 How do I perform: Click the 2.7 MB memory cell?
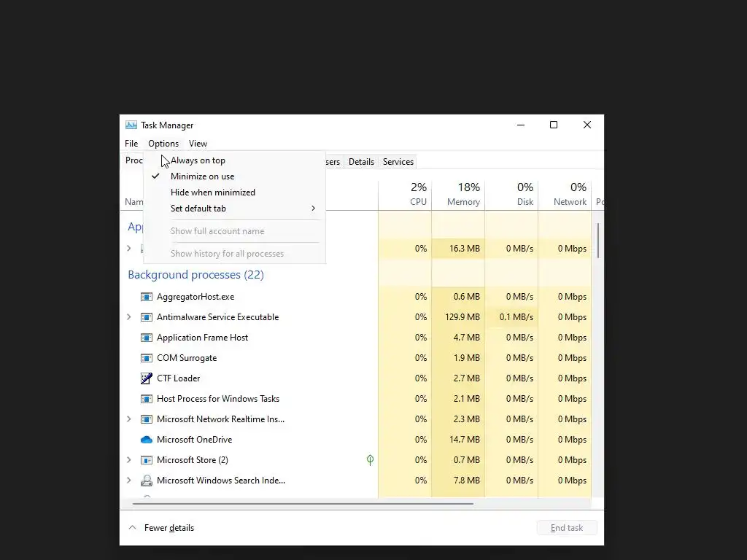click(458, 378)
